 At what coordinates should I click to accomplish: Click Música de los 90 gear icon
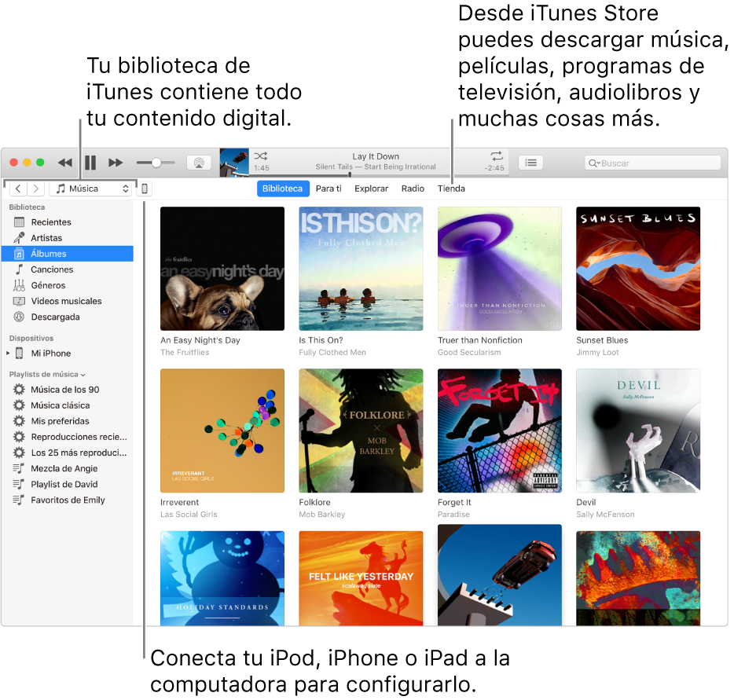(x=19, y=390)
